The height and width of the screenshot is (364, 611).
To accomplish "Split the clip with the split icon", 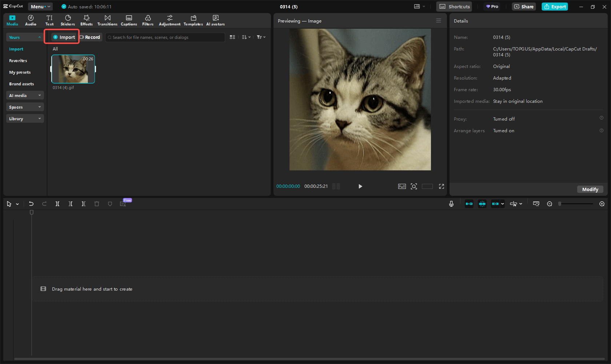I will [57, 204].
